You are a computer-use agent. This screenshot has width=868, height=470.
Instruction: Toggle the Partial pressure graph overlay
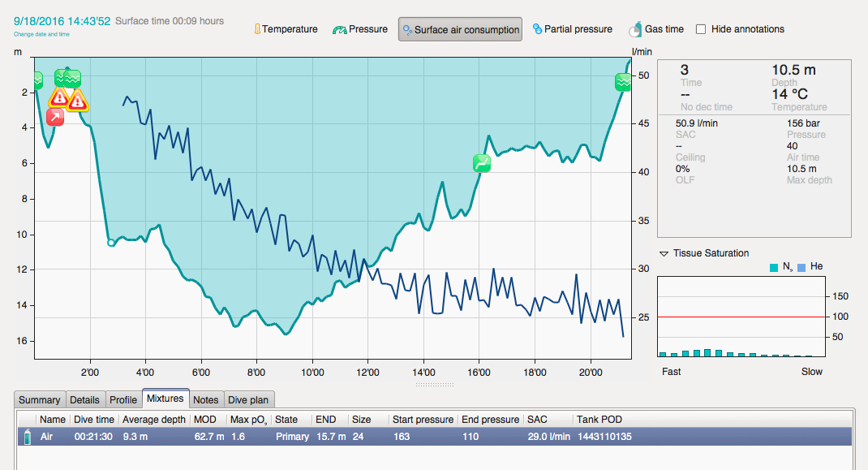pos(572,29)
